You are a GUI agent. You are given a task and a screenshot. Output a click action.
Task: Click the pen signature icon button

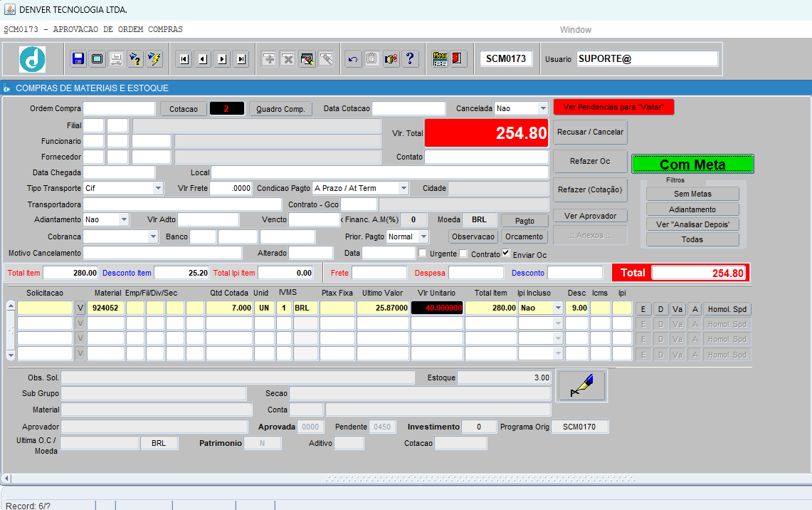[x=581, y=385]
